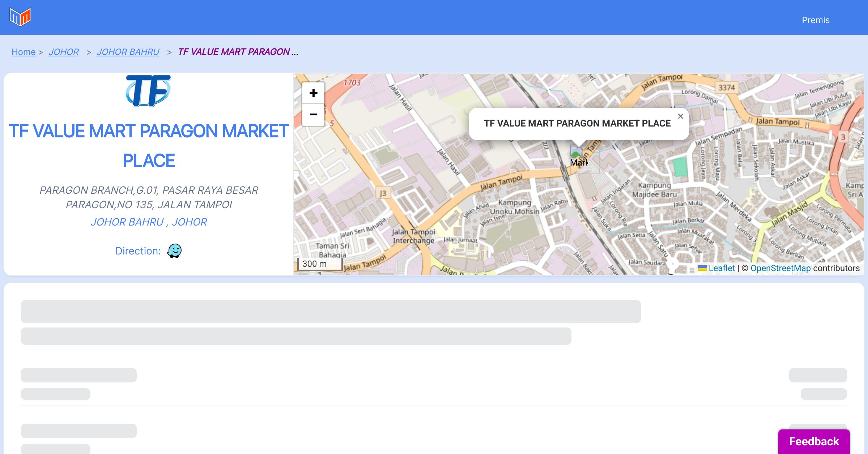
Task: Click the site logo in header
Action: [x=20, y=17]
